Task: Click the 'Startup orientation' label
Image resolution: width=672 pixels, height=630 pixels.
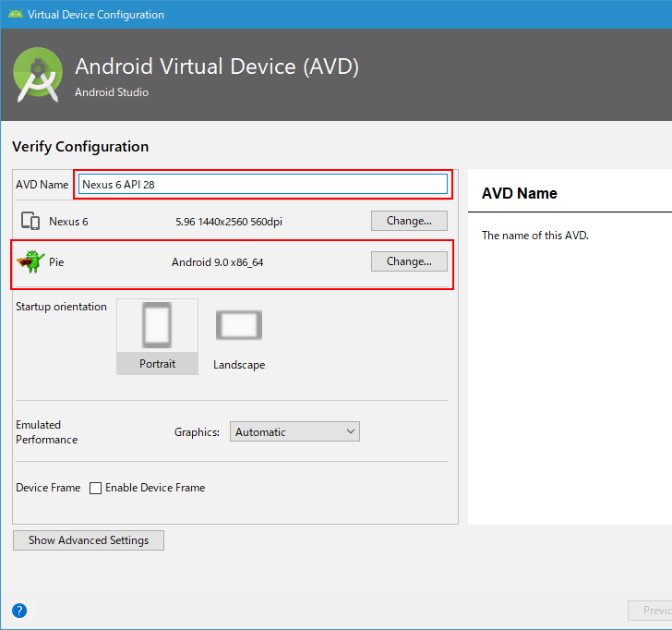Action: [61, 307]
